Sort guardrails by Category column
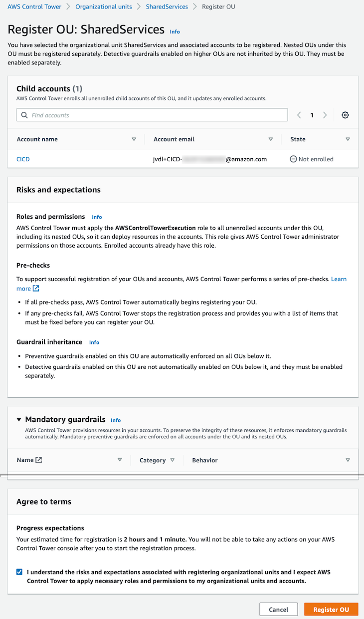364x619 pixels. coord(173,460)
